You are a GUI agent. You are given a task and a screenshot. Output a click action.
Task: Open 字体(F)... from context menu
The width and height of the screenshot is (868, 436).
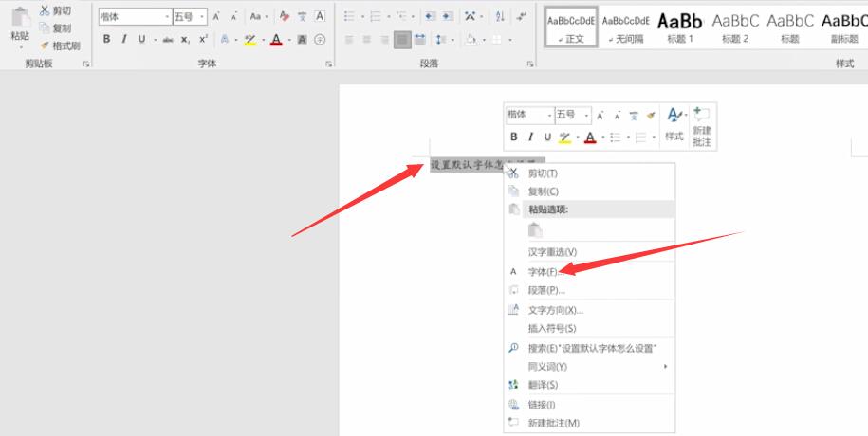pyautogui.click(x=589, y=272)
